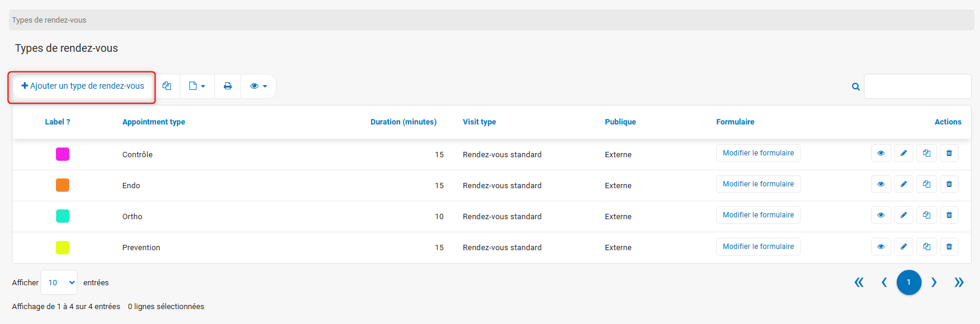The width and height of the screenshot is (980, 324).
Task: Click the magenta Contrôle color label
Action: pyautogui.click(x=63, y=154)
